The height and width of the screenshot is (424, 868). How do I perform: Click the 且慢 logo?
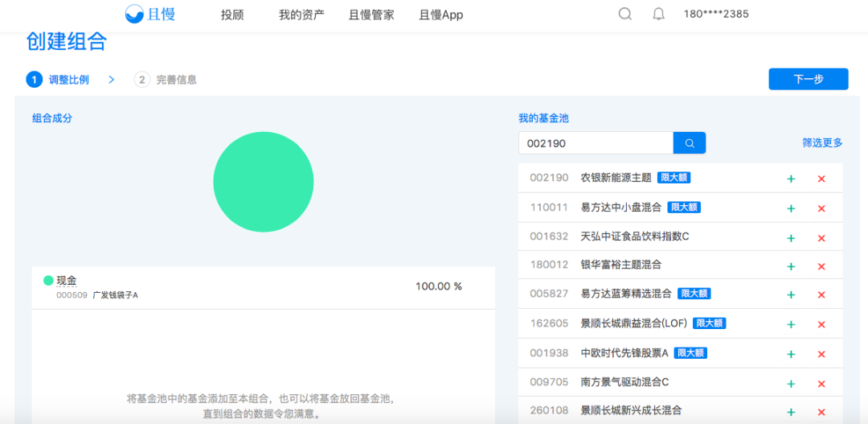pos(150,14)
